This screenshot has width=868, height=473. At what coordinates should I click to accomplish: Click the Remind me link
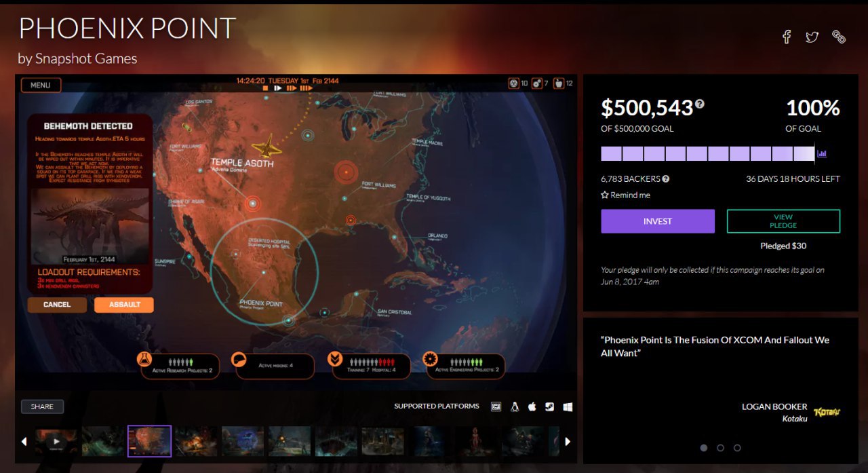coord(630,195)
